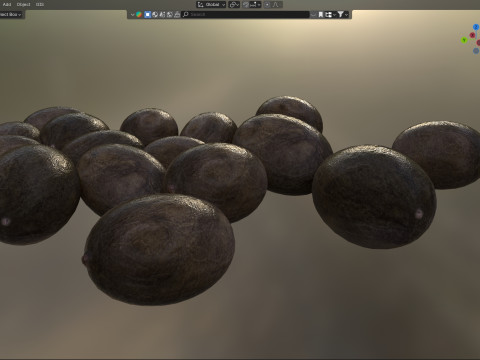Open the snapping options dropdown
Screen dimensions: 480x360
(255, 4)
